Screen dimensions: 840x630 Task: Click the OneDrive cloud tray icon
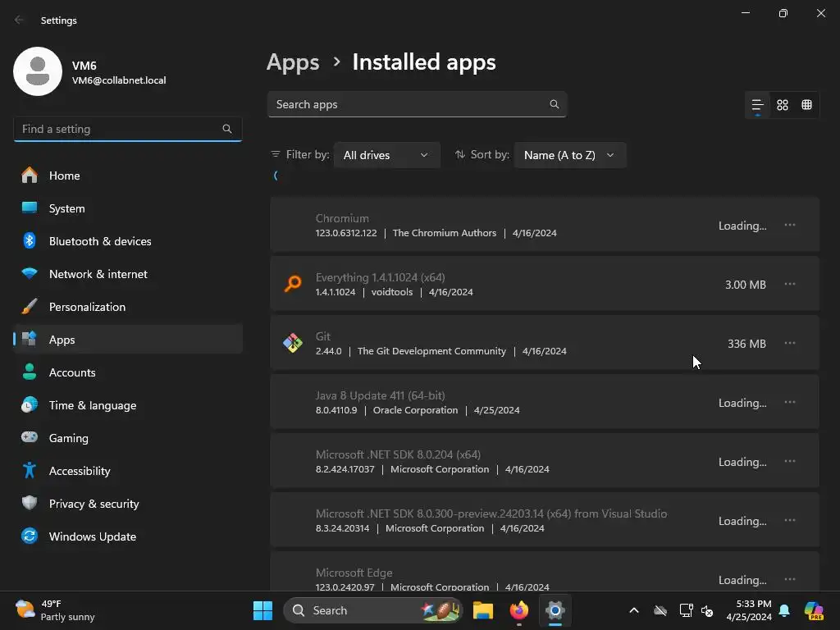coord(660,610)
